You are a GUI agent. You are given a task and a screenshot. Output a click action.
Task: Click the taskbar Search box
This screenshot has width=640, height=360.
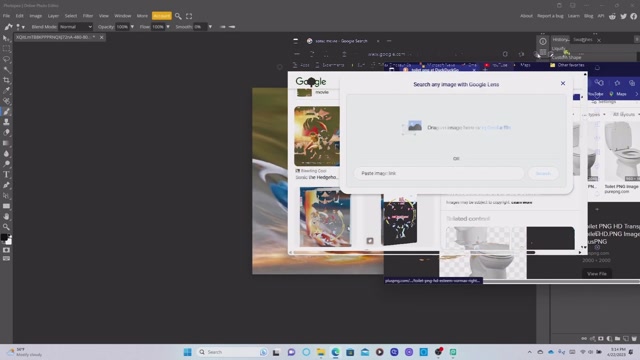tap(232, 352)
